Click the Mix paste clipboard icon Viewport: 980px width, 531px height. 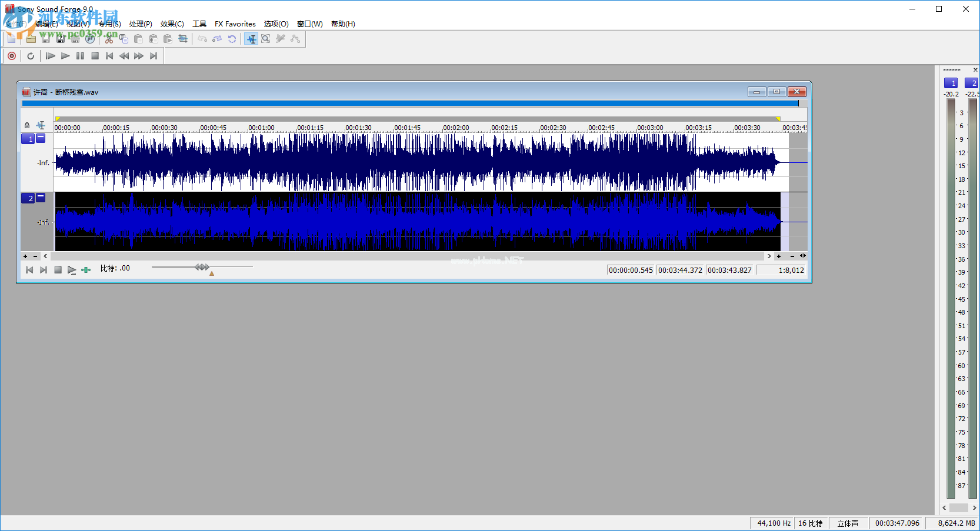click(x=153, y=39)
